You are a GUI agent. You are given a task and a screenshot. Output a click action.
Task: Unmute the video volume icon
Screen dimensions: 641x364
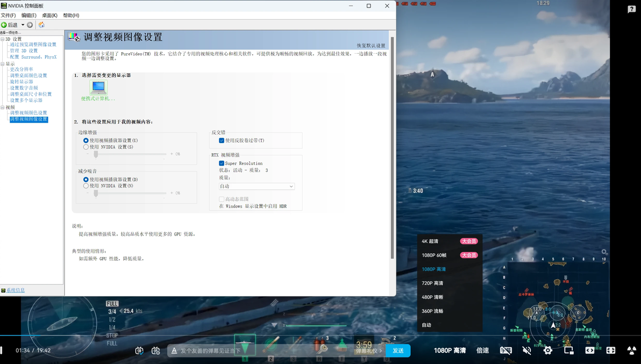527,351
